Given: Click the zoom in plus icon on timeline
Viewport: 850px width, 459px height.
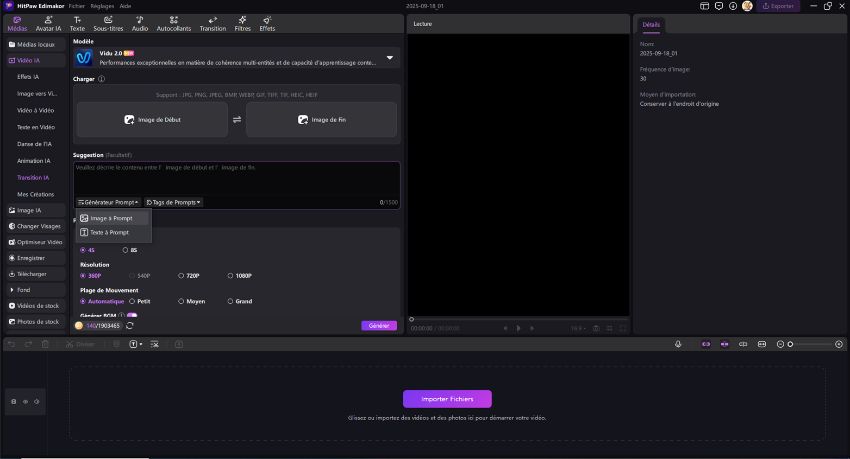Looking at the screenshot, I should pos(839,344).
